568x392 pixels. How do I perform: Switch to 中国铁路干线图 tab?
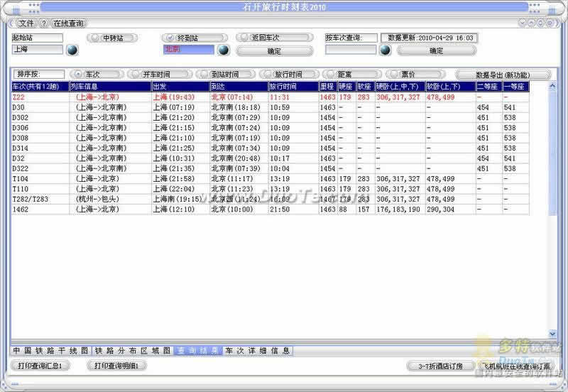(51, 351)
